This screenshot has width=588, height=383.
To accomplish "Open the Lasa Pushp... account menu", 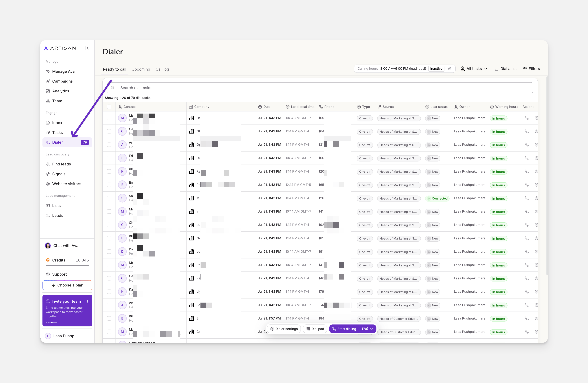I will click(67, 336).
